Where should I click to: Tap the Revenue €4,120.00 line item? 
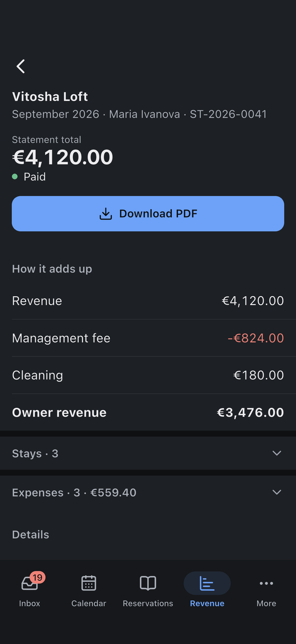point(148,301)
